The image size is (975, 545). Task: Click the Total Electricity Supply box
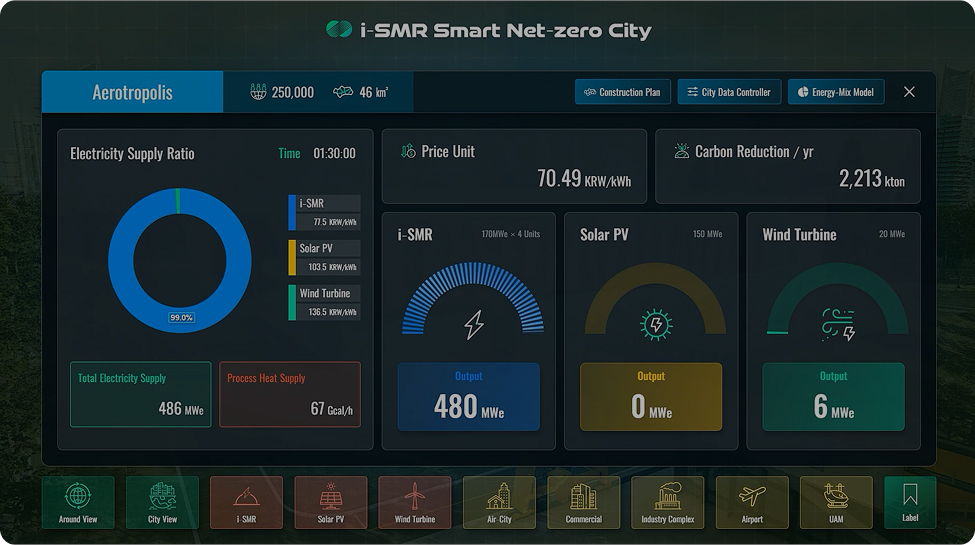point(141,394)
